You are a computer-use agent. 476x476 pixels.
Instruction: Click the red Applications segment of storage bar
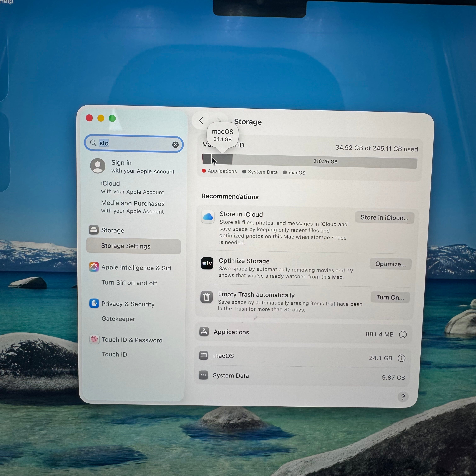(x=203, y=159)
